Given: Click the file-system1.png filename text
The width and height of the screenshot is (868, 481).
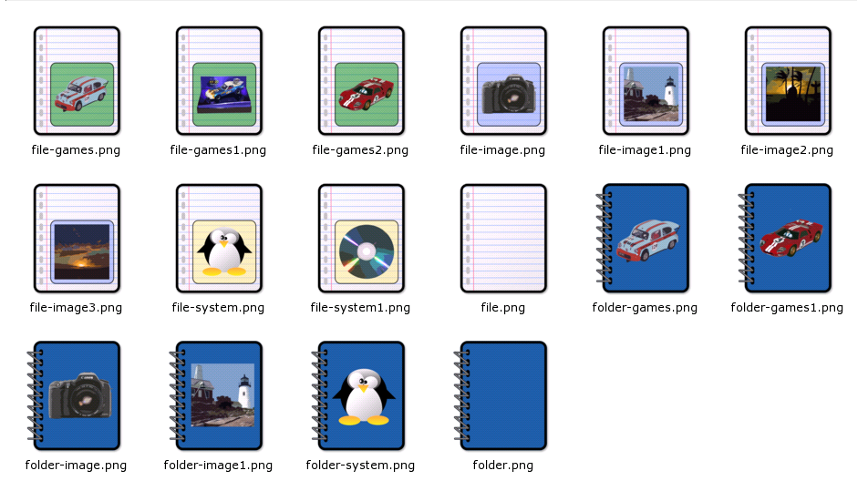Looking at the screenshot, I should pyautogui.click(x=360, y=308).
